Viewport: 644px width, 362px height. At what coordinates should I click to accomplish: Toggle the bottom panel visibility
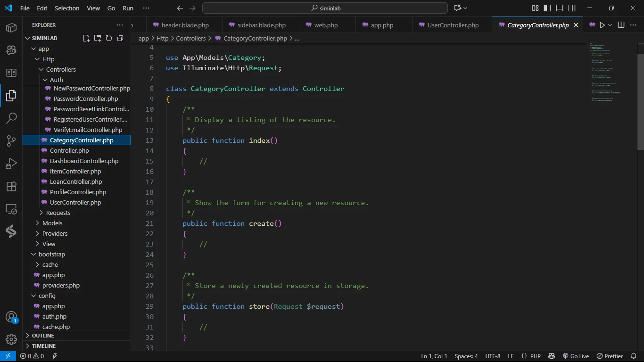pos(560,8)
